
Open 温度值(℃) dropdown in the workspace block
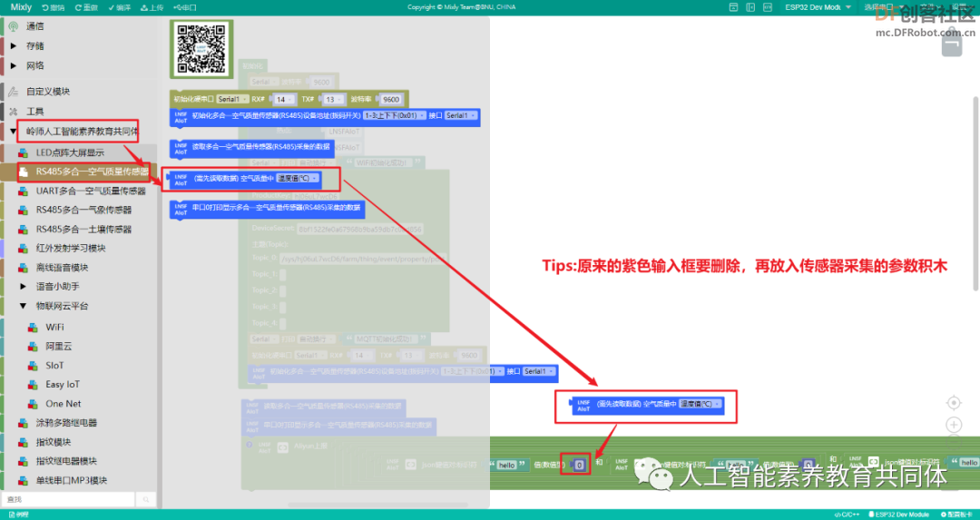point(701,404)
